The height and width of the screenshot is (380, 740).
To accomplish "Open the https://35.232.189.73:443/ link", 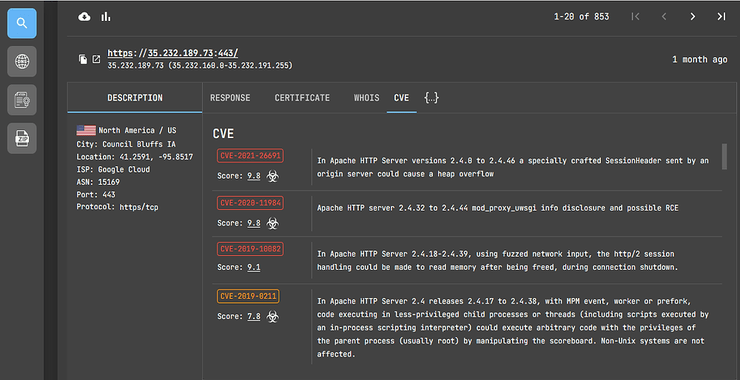I will click(173, 53).
